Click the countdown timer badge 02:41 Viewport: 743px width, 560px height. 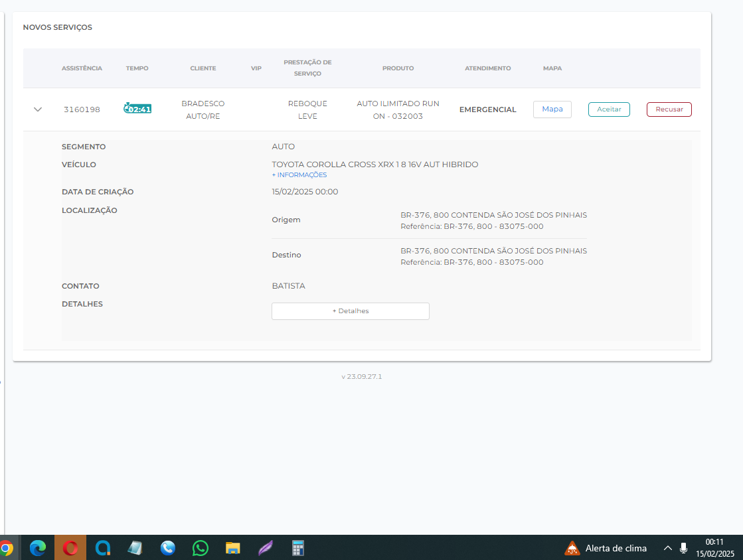coord(137,109)
